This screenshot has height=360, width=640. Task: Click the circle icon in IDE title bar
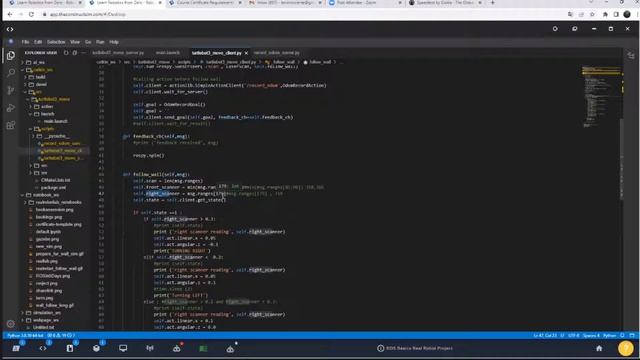(x=555, y=29)
